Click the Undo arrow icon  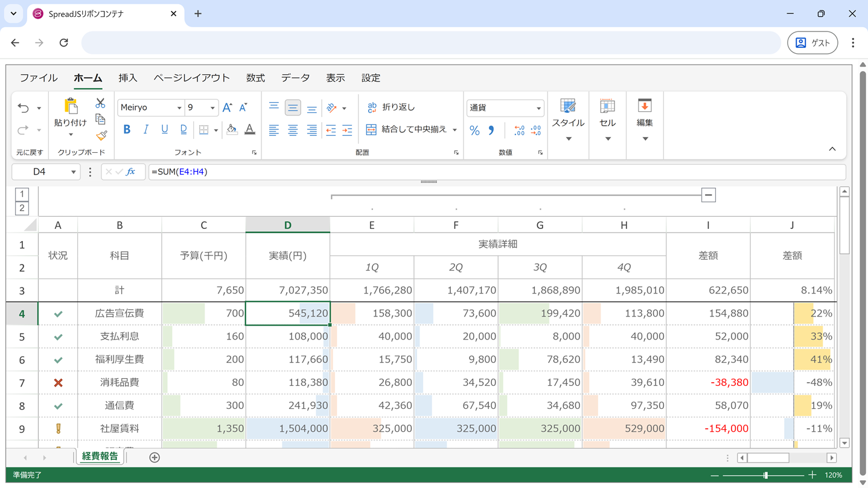[x=23, y=108]
